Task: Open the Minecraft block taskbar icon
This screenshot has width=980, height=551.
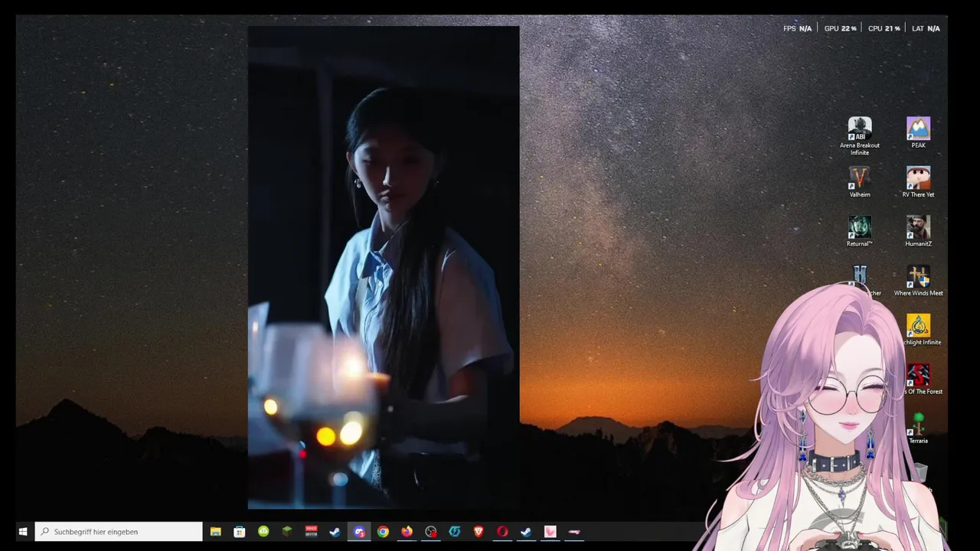Action: (x=287, y=531)
